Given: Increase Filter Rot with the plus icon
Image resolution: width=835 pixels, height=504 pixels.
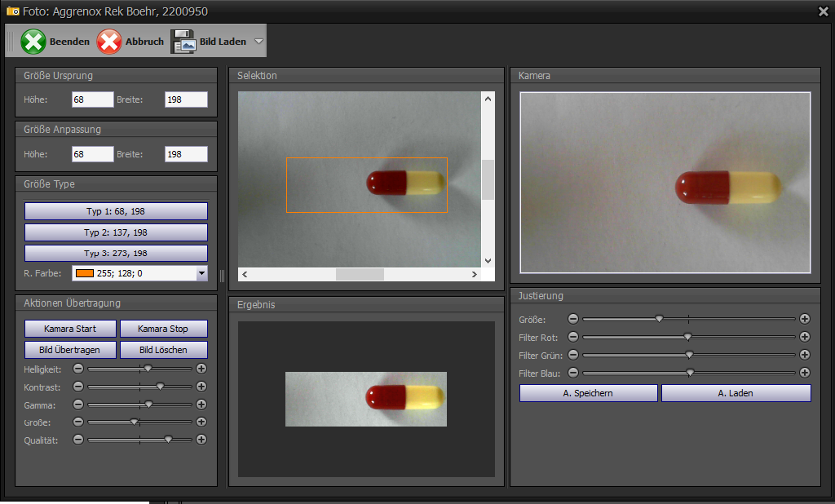Looking at the screenshot, I should tap(805, 337).
